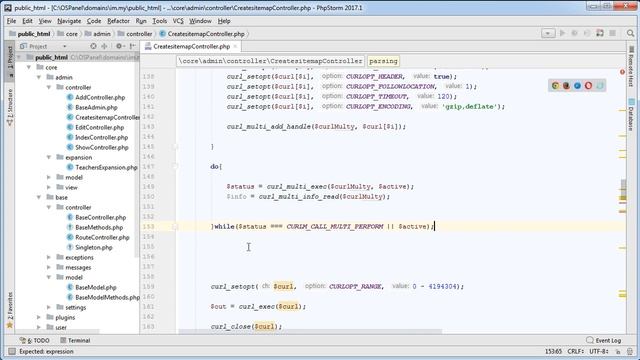Open the Search Everywhere magnifier
Image resolution: width=640 pixels, height=360 pixels.
click(x=631, y=33)
